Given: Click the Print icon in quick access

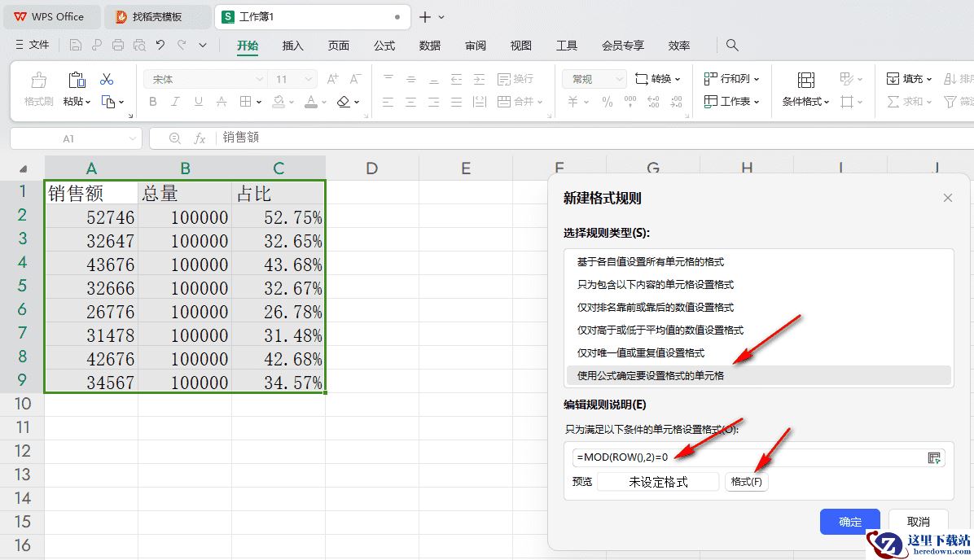Looking at the screenshot, I should [118, 46].
